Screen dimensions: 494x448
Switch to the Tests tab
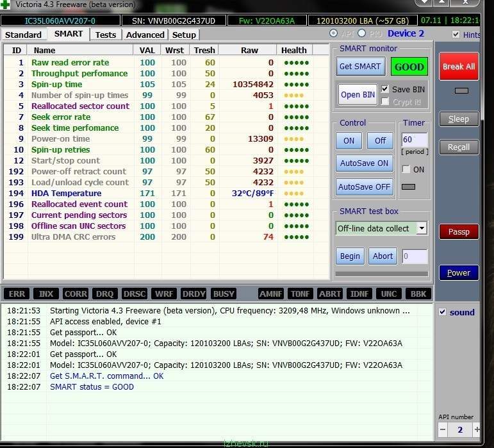106,35
